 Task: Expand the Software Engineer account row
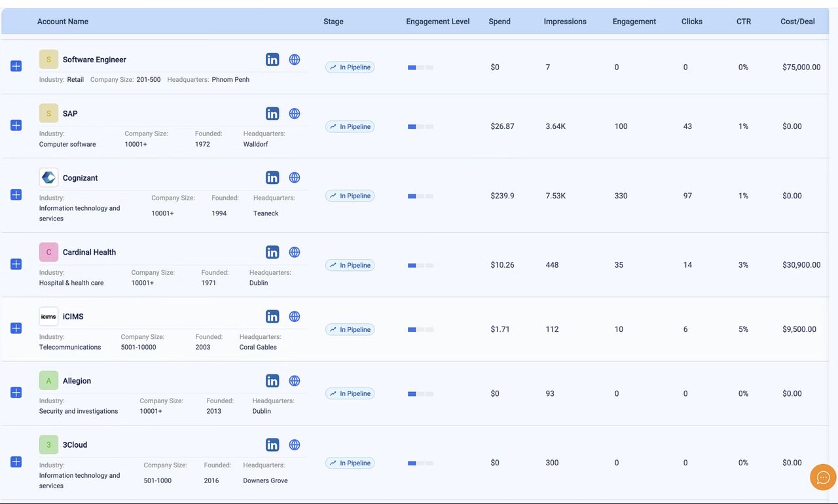16,66
